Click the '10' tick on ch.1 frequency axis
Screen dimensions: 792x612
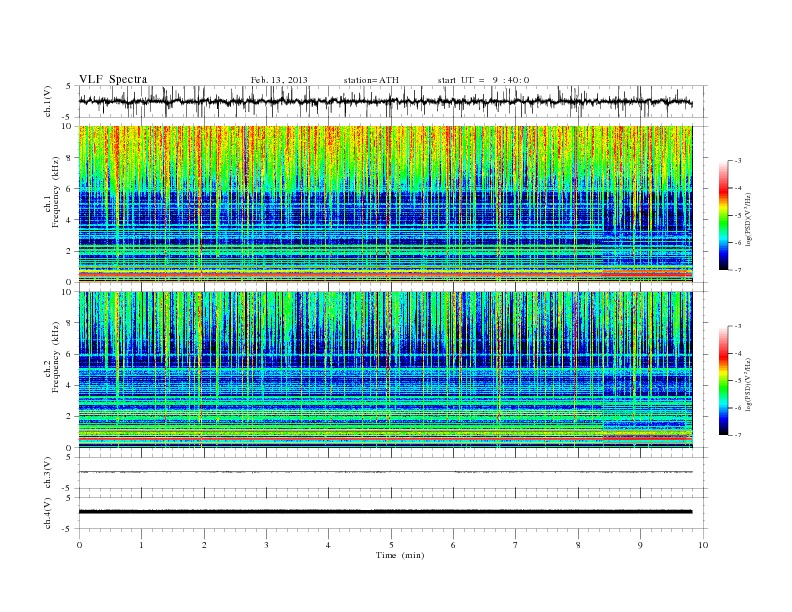pos(67,126)
